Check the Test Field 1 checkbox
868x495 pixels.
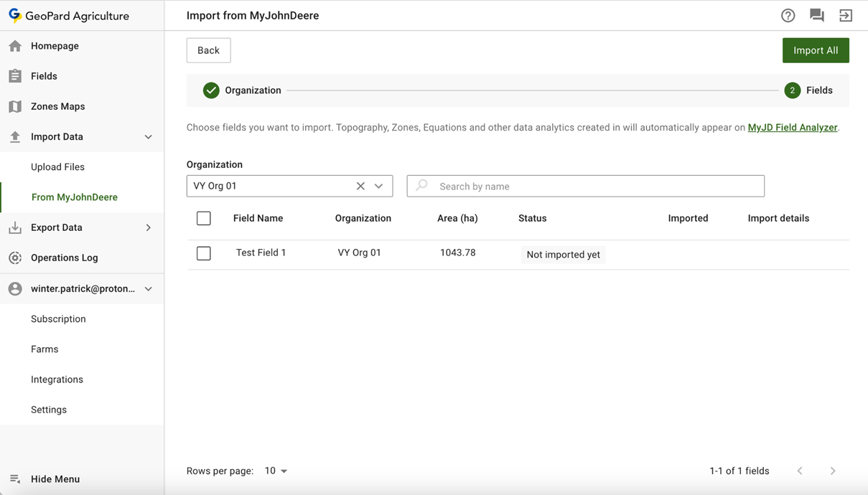tap(204, 253)
